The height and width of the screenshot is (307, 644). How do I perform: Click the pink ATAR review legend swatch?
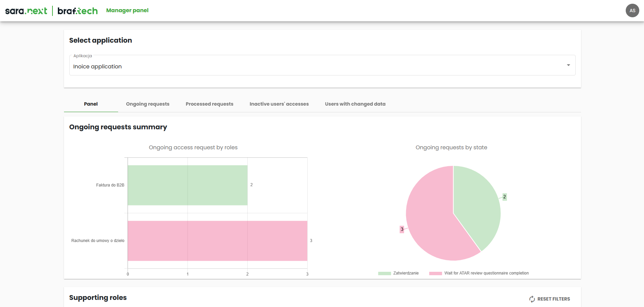(435, 273)
